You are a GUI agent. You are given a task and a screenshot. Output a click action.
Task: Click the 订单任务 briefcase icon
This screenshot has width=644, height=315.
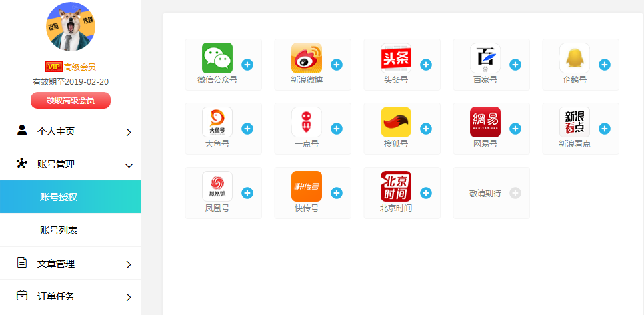pos(22,295)
